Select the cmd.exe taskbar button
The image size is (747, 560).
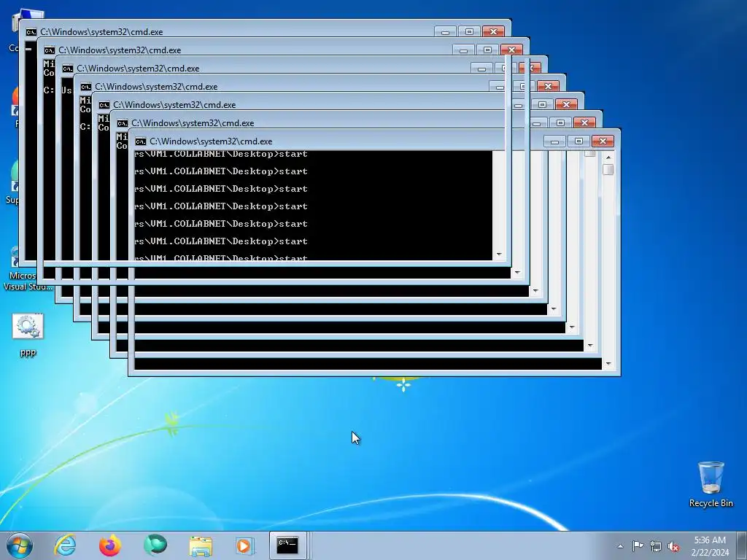288,545
